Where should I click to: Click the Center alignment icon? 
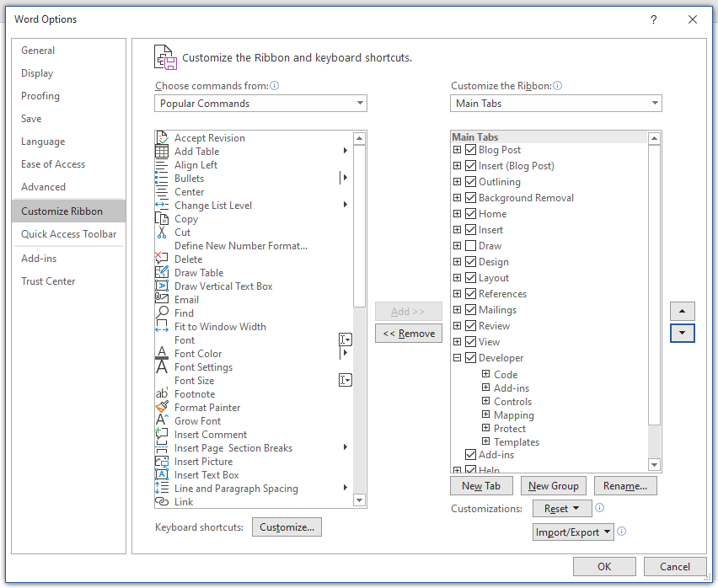tap(162, 192)
